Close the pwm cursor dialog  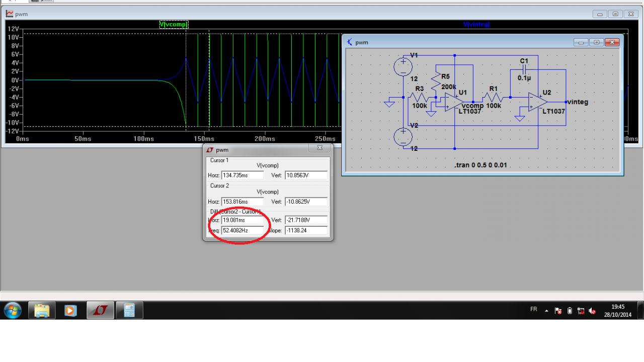pyautogui.click(x=320, y=148)
